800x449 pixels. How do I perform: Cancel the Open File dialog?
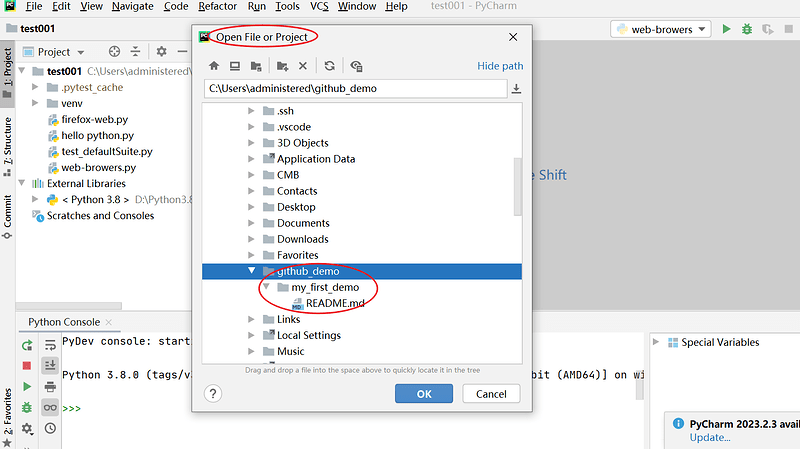tap(491, 394)
